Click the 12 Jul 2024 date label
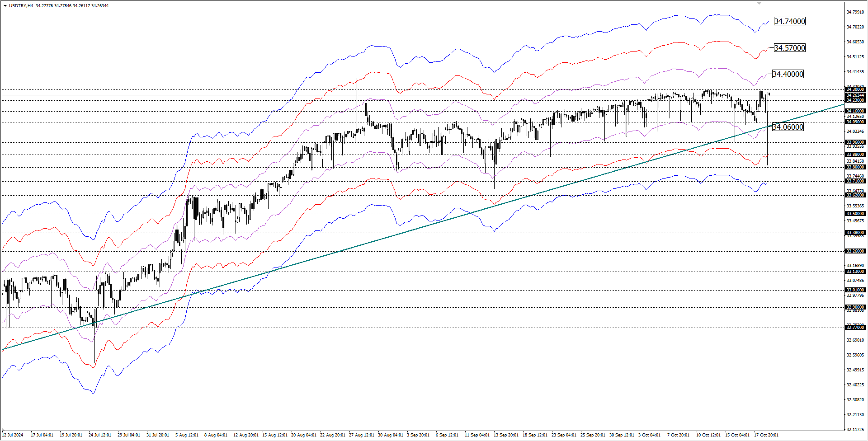868x441 pixels. (13, 435)
